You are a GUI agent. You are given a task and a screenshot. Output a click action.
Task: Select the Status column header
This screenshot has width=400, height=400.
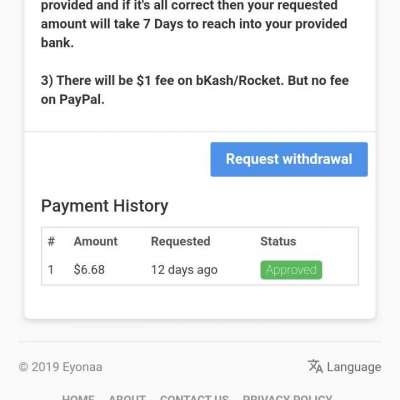point(278,241)
